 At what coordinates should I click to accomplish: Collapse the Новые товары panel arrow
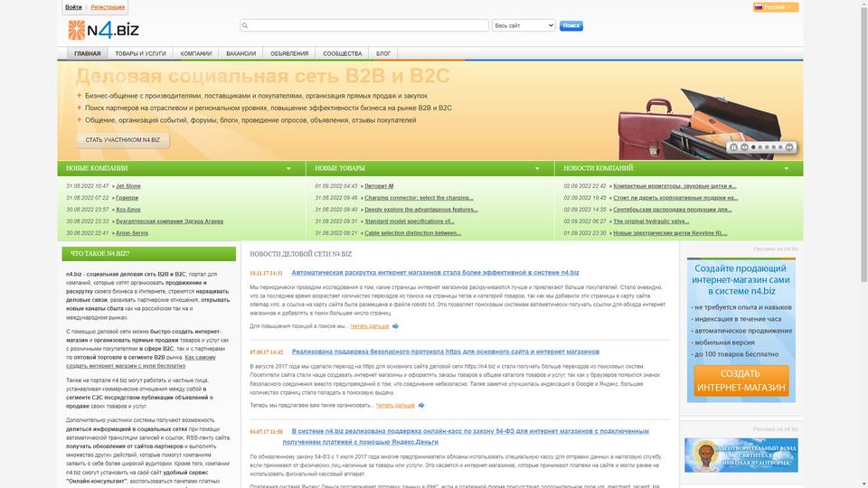click(537, 168)
